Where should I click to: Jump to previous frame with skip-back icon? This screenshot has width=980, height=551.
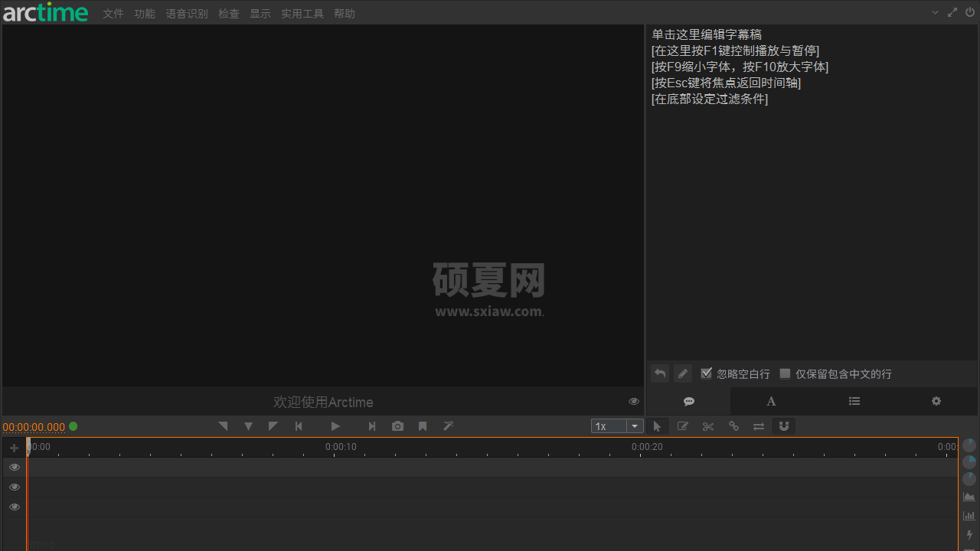(299, 426)
